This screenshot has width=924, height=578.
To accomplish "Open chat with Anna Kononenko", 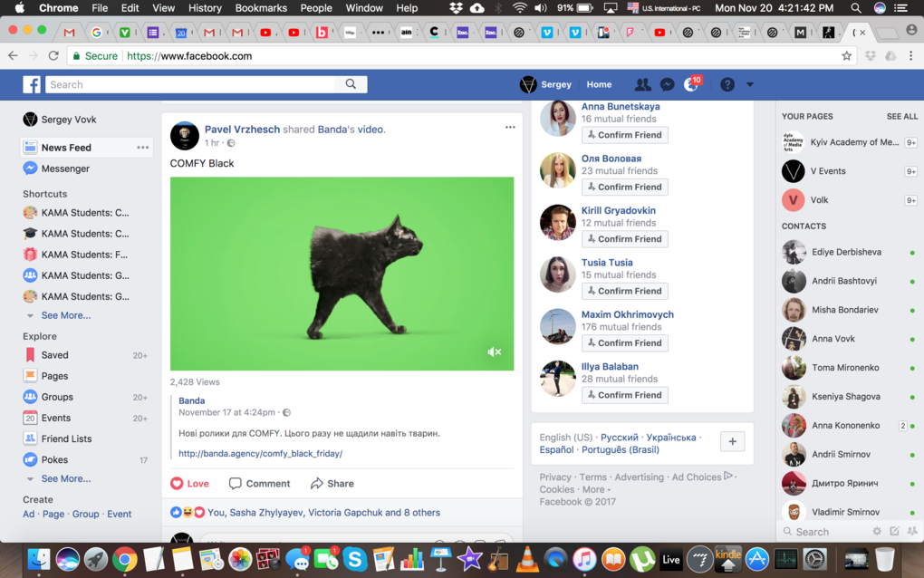I will coord(849,426).
